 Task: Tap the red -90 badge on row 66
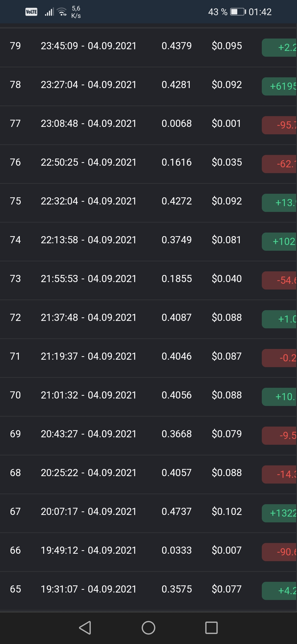[x=279, y=552]
